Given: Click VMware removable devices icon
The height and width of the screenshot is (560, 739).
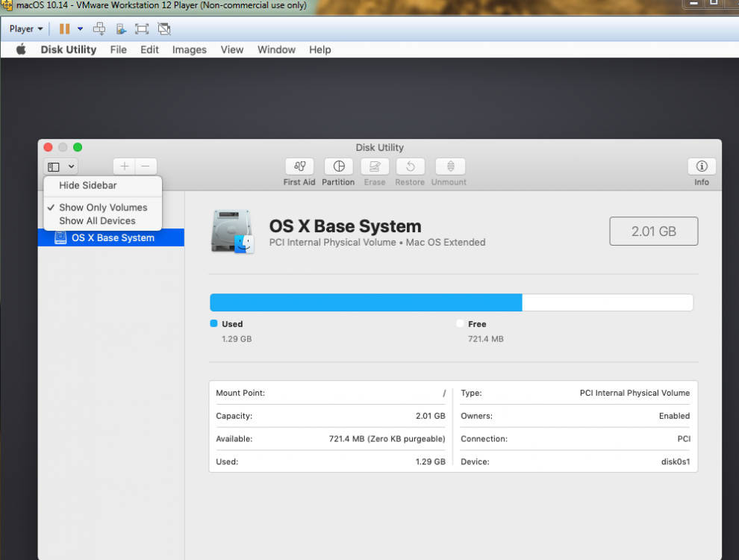Looking at the screenshot, I should 121,29.
